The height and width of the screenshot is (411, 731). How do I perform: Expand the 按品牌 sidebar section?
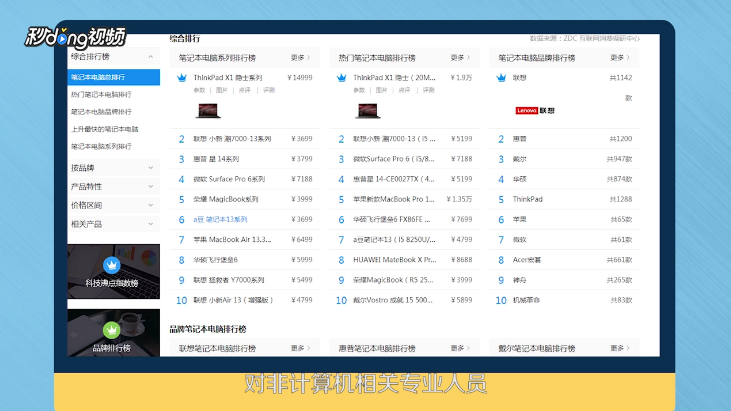[151, 168]
